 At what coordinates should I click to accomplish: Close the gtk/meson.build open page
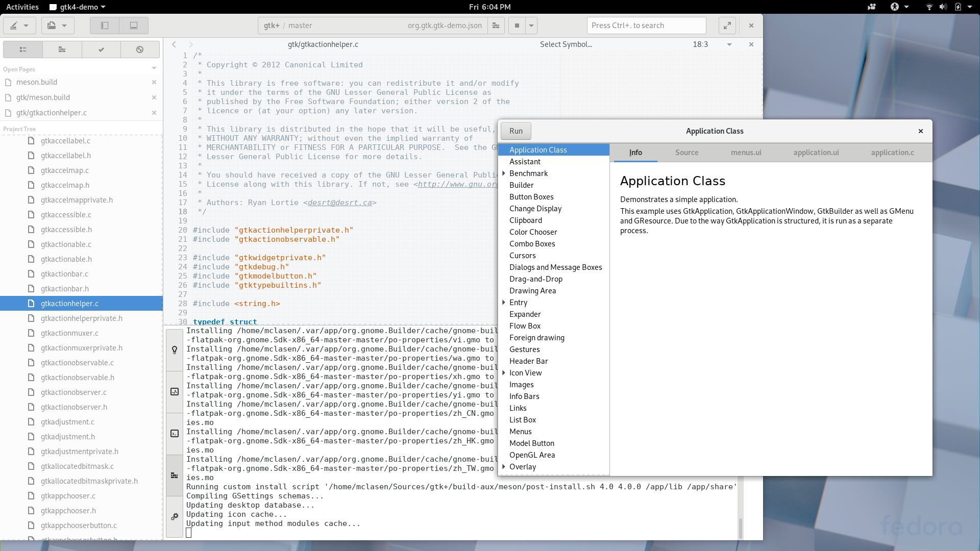154,97
